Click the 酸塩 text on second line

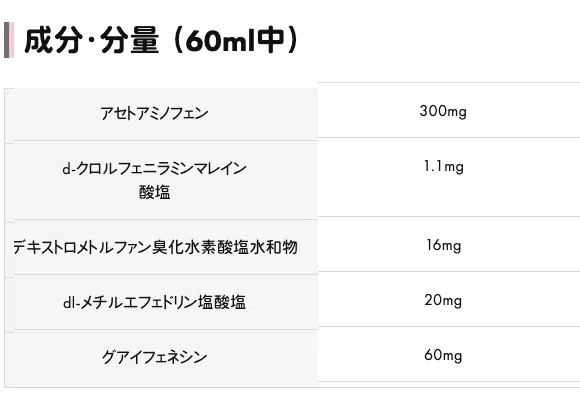point(154,192)
